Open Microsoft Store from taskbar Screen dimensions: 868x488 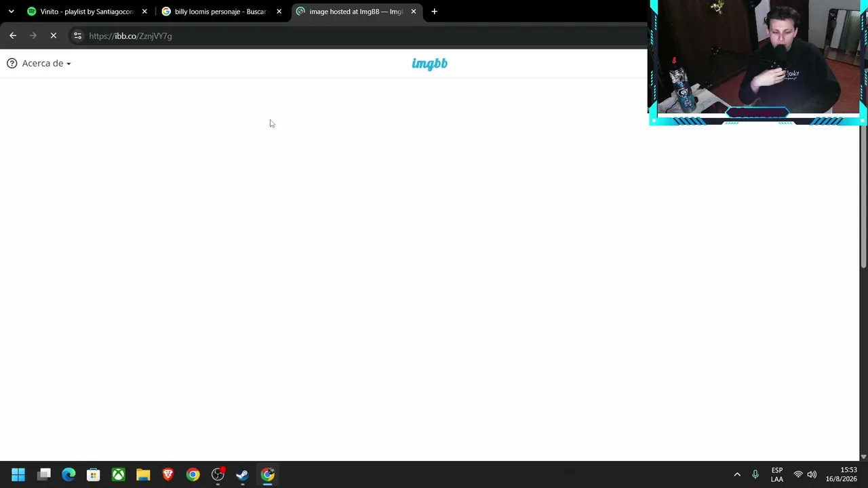coord(94,474)
